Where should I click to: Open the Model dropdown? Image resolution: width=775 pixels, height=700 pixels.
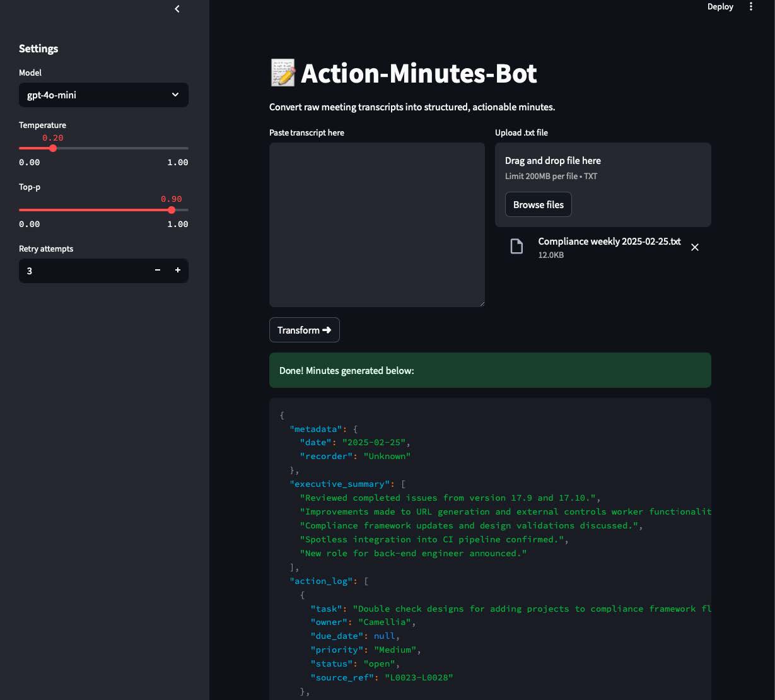[103, 95]
